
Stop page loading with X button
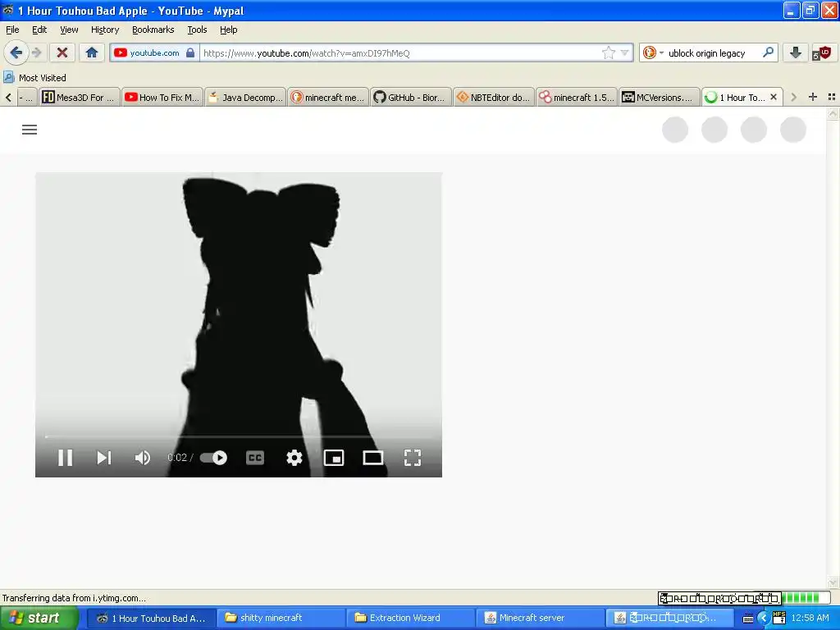(x=62, y=52)
